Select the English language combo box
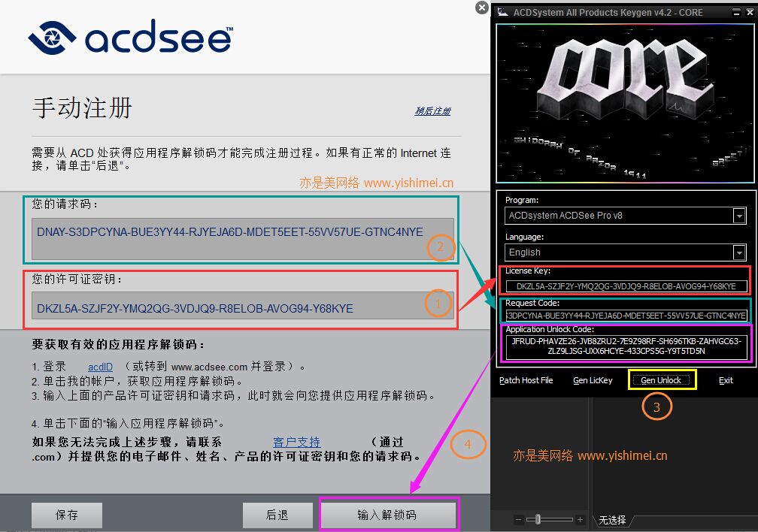Screen dimensions: 758x532 pos(625,252)
